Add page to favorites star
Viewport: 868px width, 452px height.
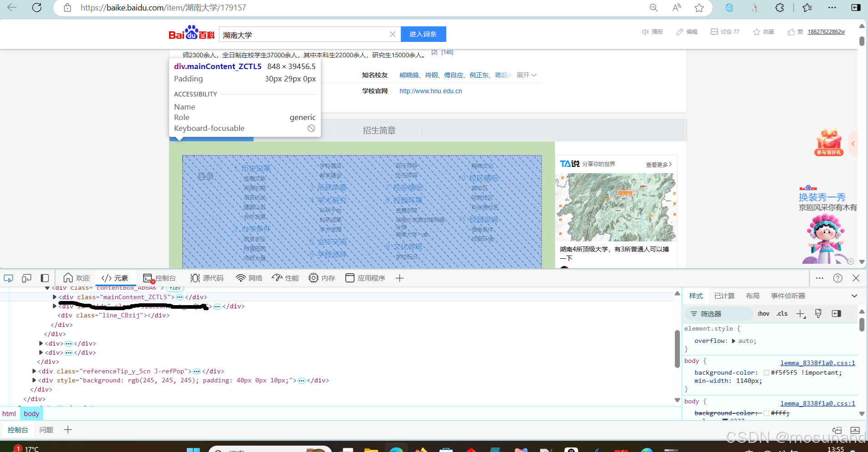pos(699,8)
